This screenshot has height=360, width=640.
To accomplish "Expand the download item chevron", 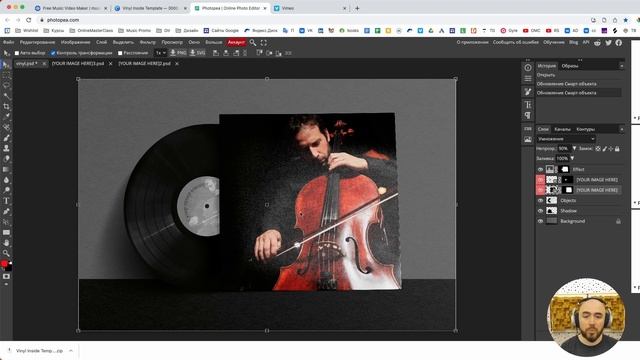I will (x=71, y=351).
